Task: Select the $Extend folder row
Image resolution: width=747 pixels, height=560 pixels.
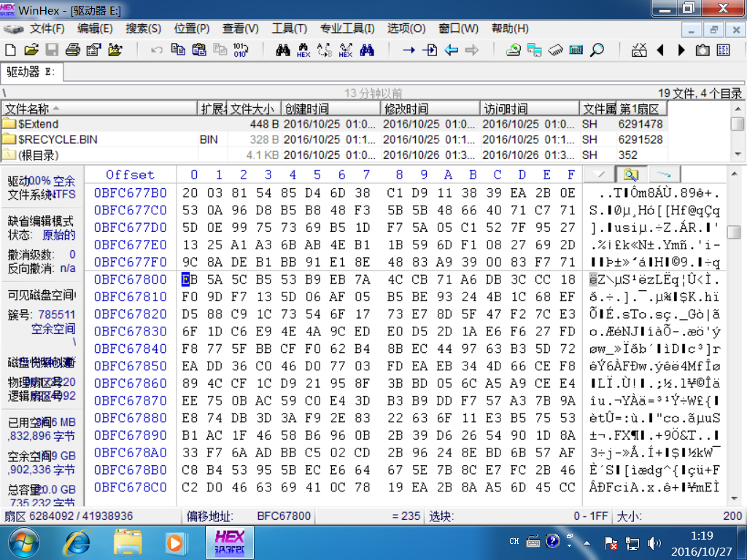Action: pyautogui.click(x=333, y=124)
